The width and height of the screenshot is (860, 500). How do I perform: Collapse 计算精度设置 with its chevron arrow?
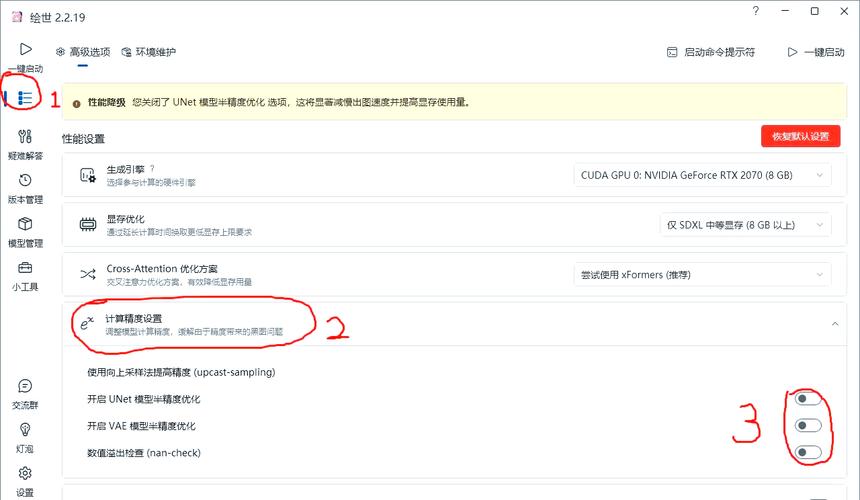835,324
